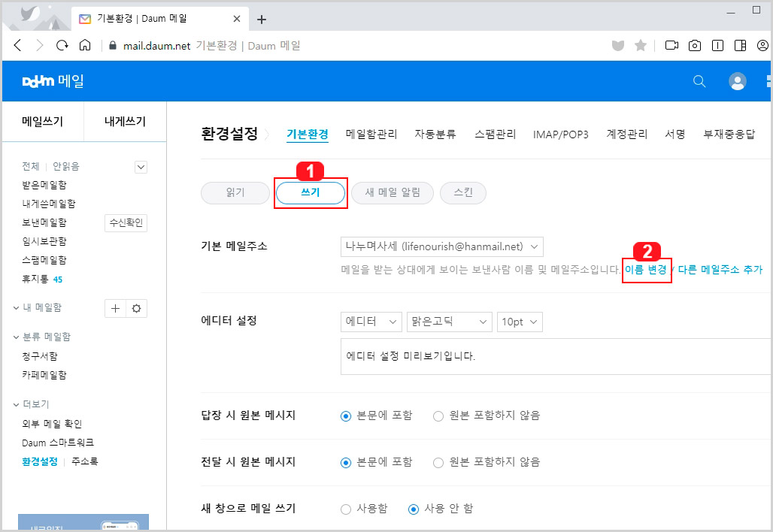Go back using browser back arrow
The image size is (773, 532).
click(x=18, y=46)
